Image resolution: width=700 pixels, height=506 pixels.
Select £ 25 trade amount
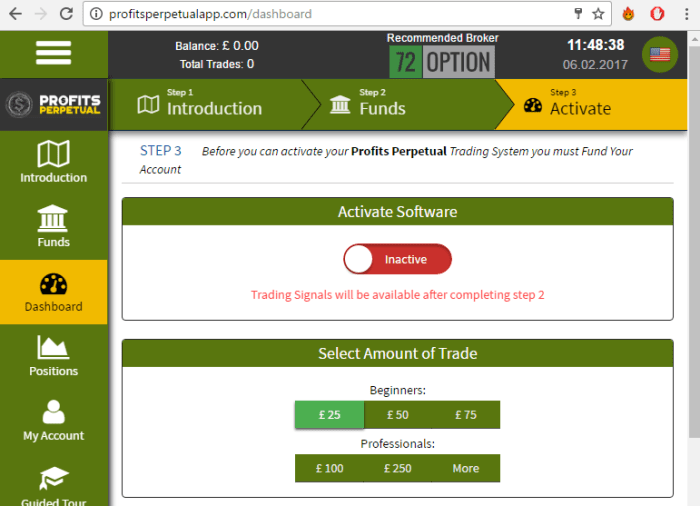click(329, 415)
